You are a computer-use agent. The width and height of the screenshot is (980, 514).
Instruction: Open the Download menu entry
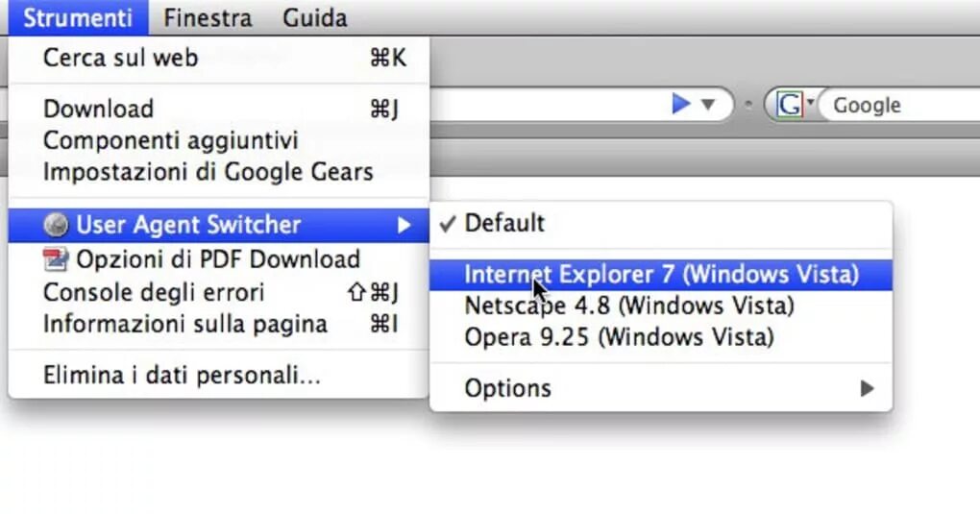tap(219, 109)
